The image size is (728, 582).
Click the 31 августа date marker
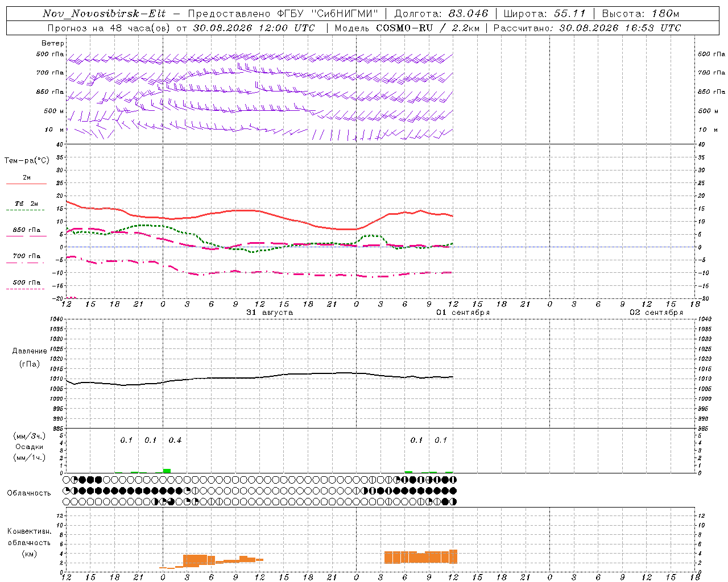click(270, 312)
